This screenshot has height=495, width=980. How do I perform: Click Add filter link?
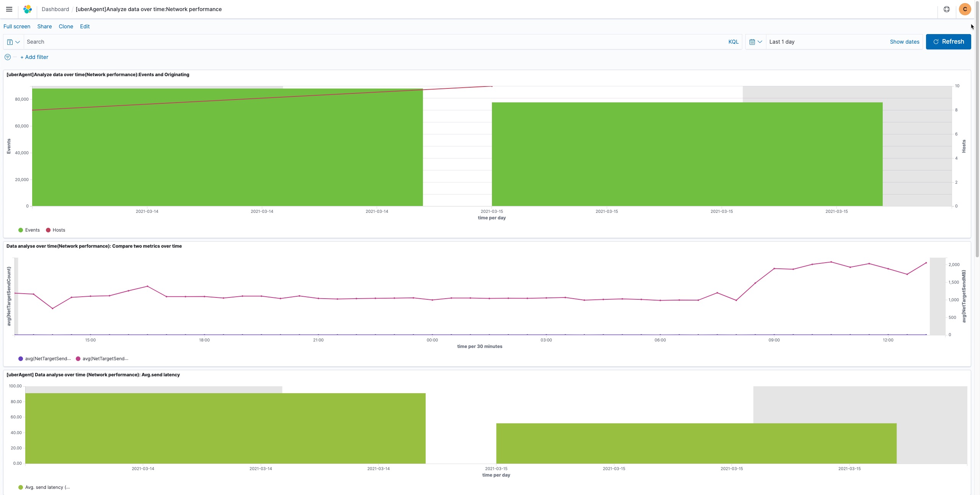(34, 57)
